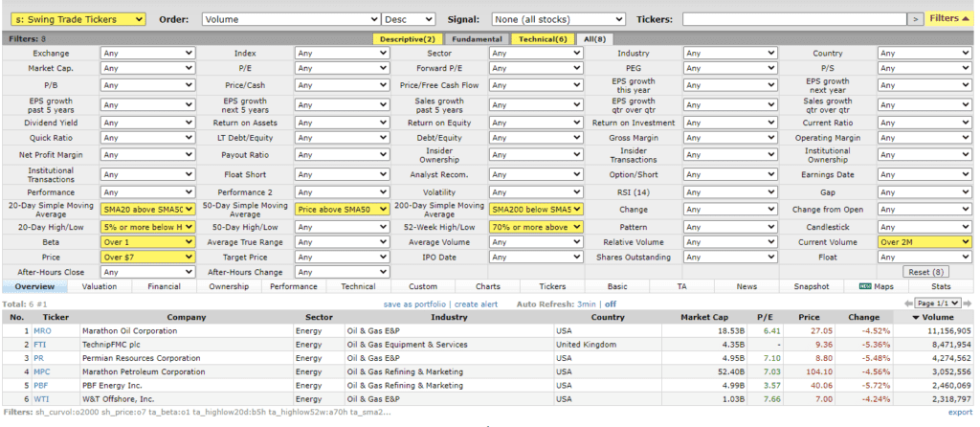Click the Tickers input field
Image resolution: width=980 pixels, height=427 pixels.
click(793, 19)
